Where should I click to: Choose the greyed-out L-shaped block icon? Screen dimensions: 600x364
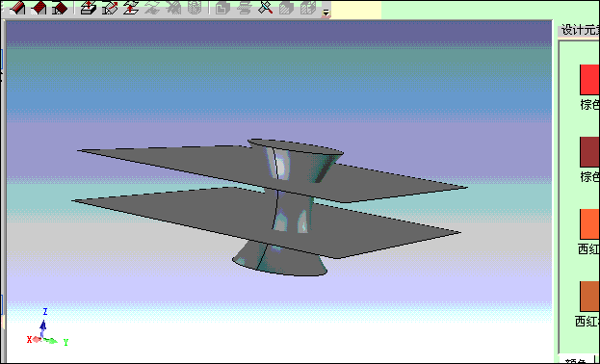[222, 8]
